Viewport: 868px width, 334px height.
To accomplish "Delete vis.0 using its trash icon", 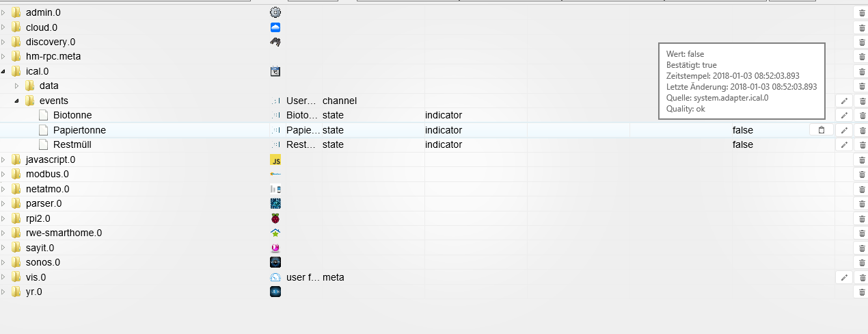I will [862, 277].
